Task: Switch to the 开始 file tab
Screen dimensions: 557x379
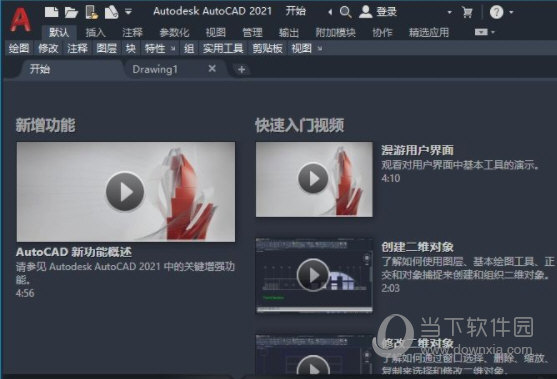Action: click(71, 69)
